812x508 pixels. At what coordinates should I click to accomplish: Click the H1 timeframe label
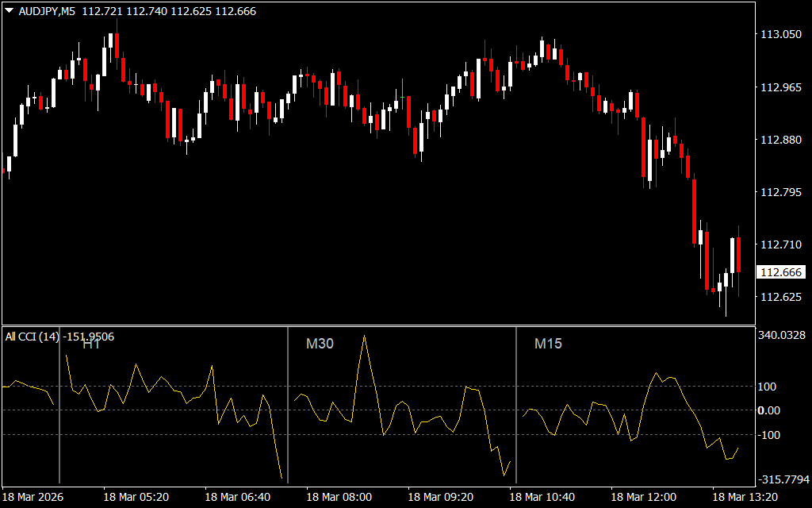(x=91, y=344)
